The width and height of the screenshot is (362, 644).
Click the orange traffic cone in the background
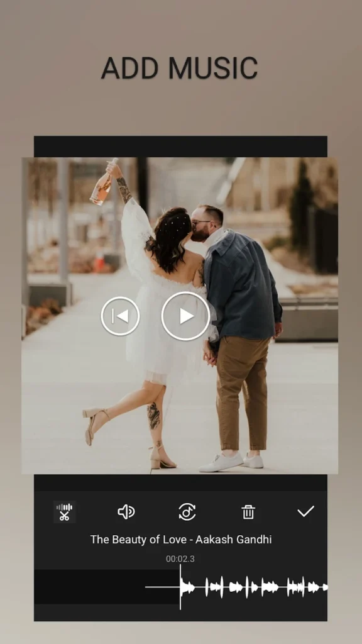coord(99,262)
